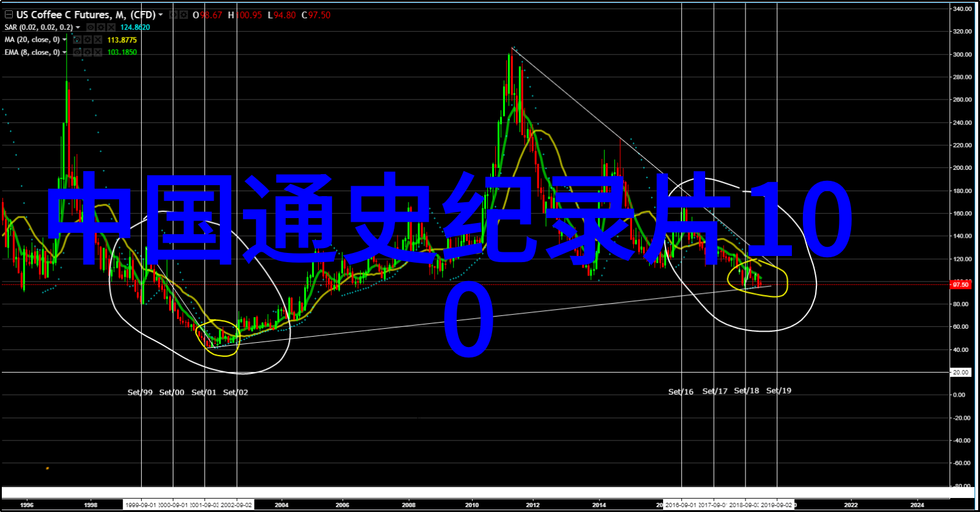
Task: Hide the SAR indicator using its eye icon
Action: coord(90,27)
